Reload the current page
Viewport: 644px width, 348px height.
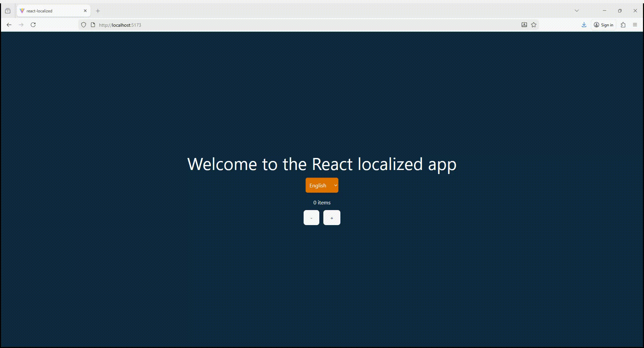pos(33,25)
